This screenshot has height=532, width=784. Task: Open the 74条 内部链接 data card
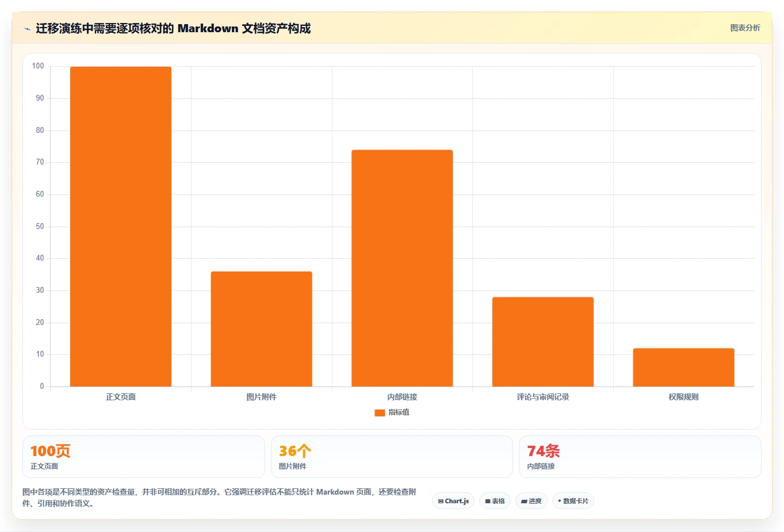point(640,457)
